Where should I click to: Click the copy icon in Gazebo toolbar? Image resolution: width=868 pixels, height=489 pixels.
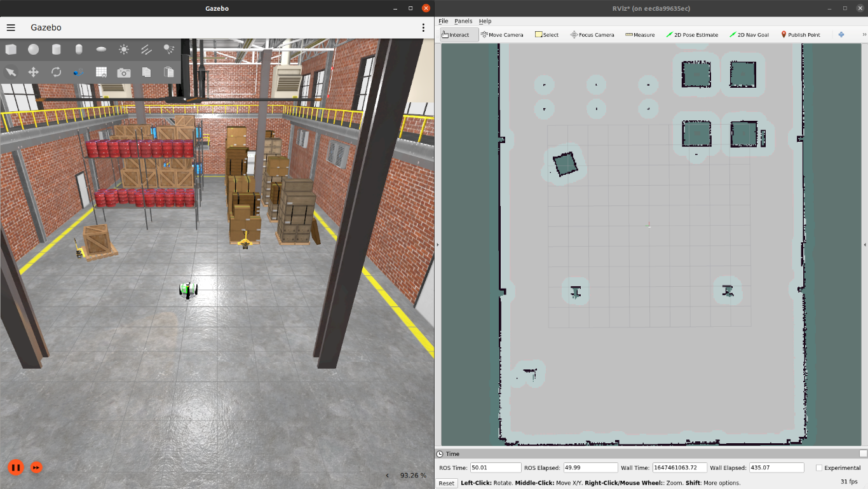(x=146, y=72)
